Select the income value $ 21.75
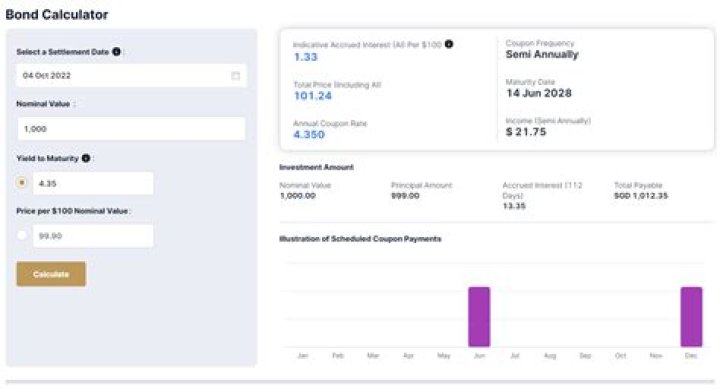 pos(526,132)
